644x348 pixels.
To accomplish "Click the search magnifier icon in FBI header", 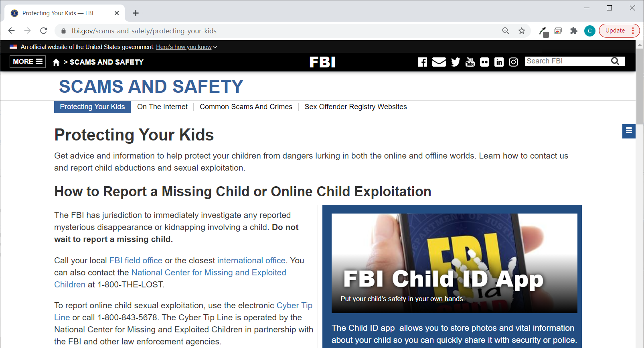I will tap(615, 61).
